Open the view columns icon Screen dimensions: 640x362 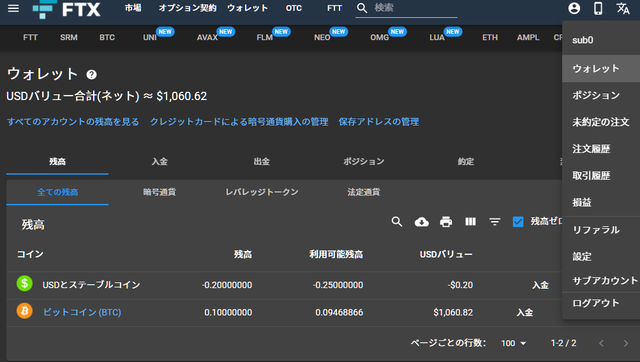[x=470, y=222]
